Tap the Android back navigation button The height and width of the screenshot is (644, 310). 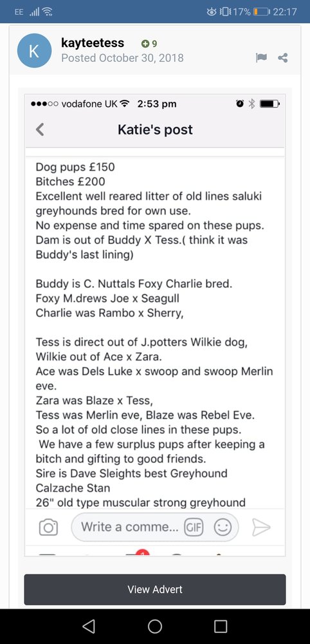(89, 627)
